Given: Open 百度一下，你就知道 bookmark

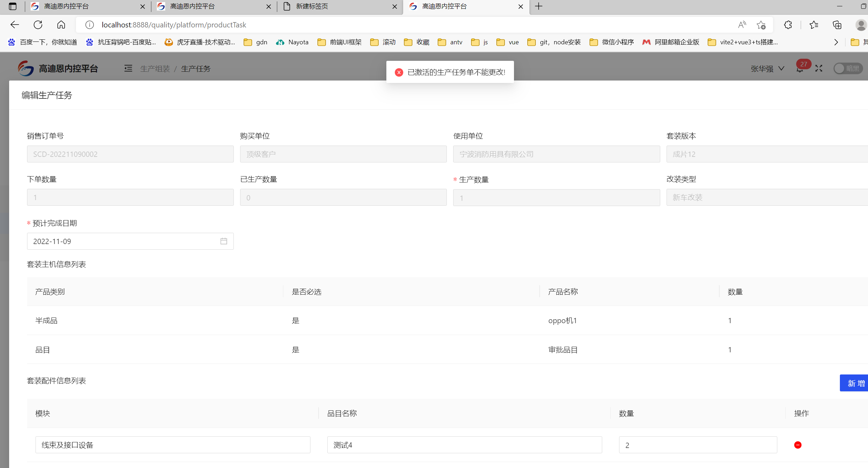Looking at the screenshot, I should 43,42.
